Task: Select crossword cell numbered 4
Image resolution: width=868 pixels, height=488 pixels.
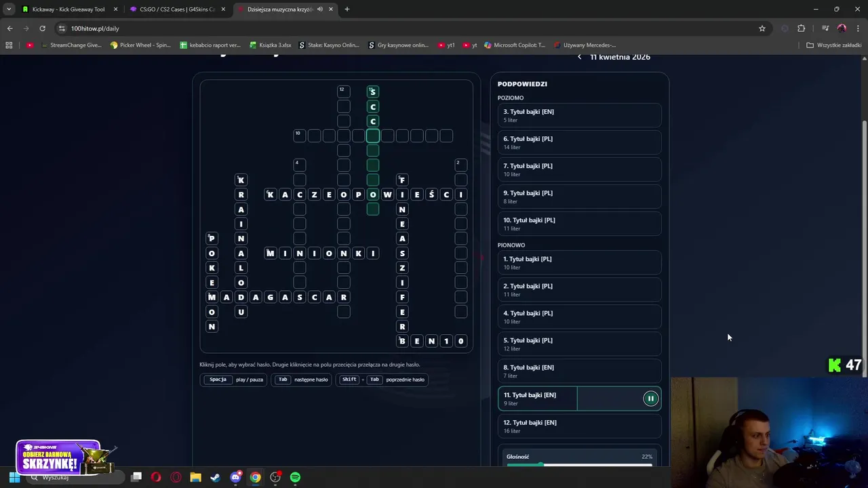Action: tap(300, 165)
